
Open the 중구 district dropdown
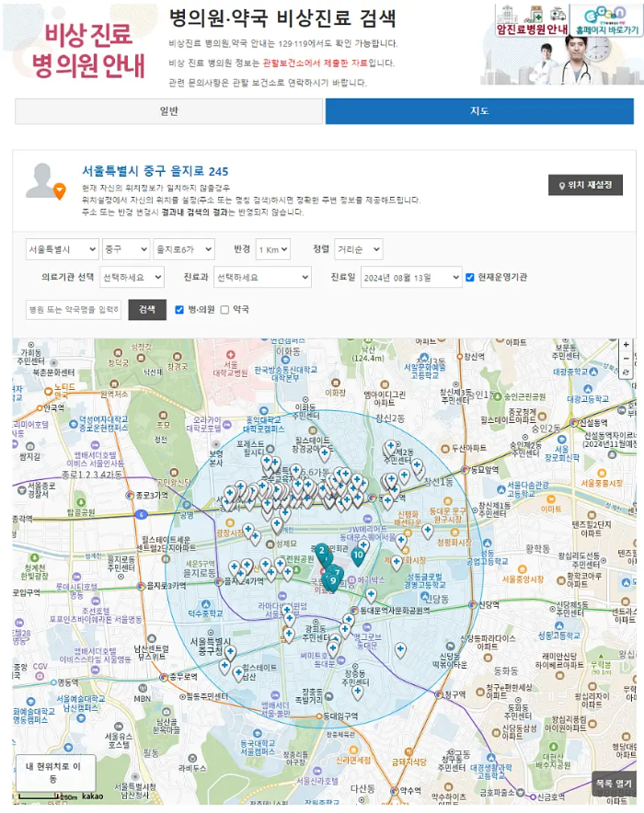126,249
